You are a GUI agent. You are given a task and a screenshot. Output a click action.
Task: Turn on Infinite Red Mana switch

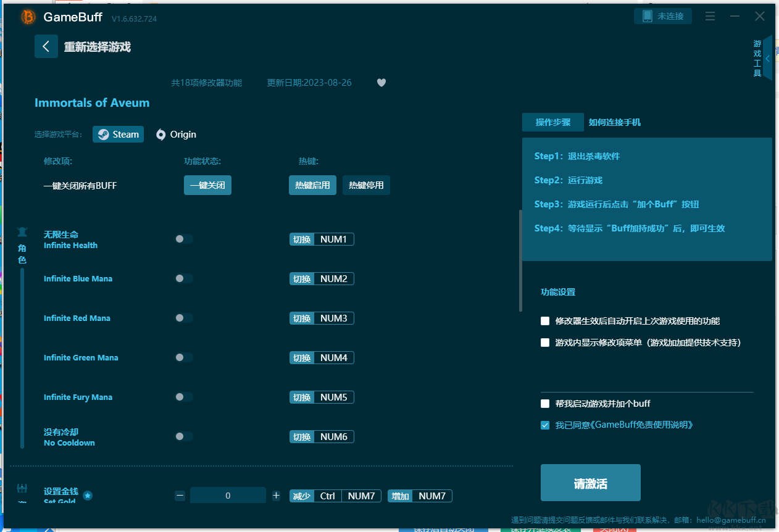(183, 318)
